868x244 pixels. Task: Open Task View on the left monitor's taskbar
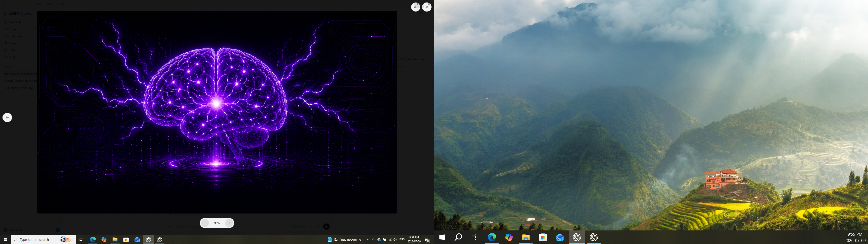coord(81,240)
